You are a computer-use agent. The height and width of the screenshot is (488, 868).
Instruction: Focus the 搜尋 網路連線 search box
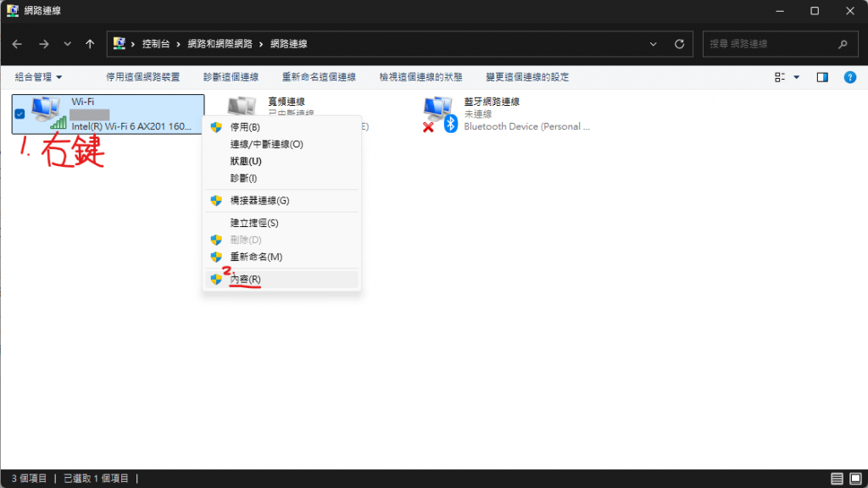[781, 44]
